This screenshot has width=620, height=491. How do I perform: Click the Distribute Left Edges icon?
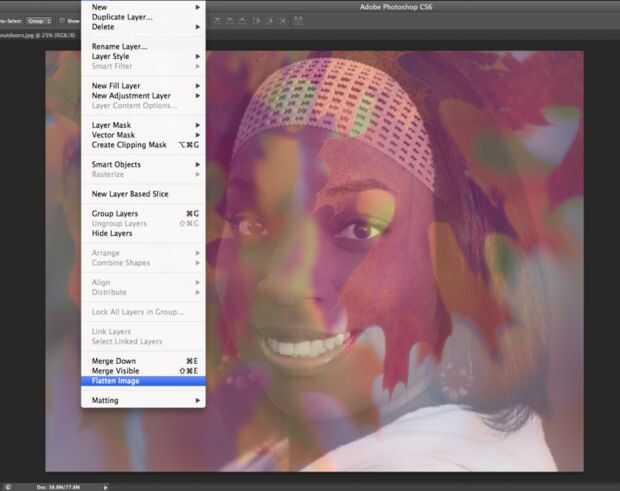pyautogui.click(x=257, y=20)
